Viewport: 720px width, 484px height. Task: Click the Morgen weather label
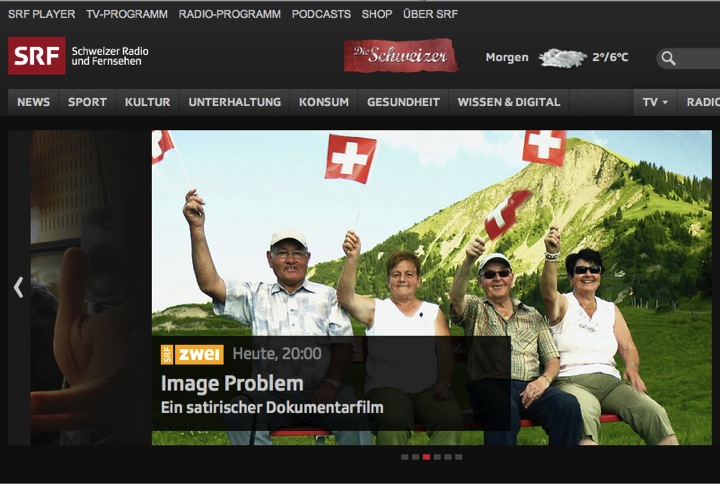(507, 57)
